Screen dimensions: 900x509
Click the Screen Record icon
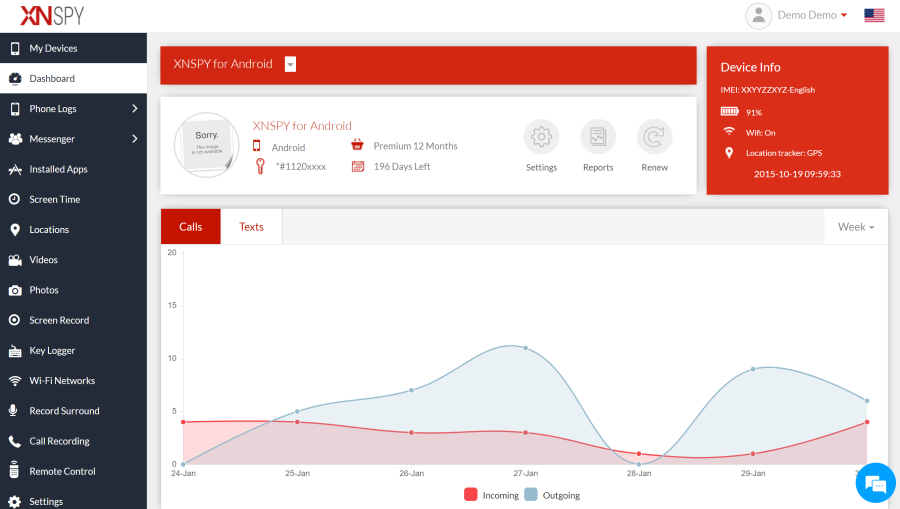tap(15, 320)
